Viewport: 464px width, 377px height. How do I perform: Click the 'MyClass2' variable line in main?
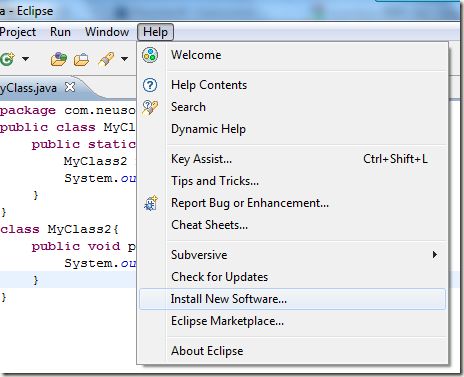[96, 161]
